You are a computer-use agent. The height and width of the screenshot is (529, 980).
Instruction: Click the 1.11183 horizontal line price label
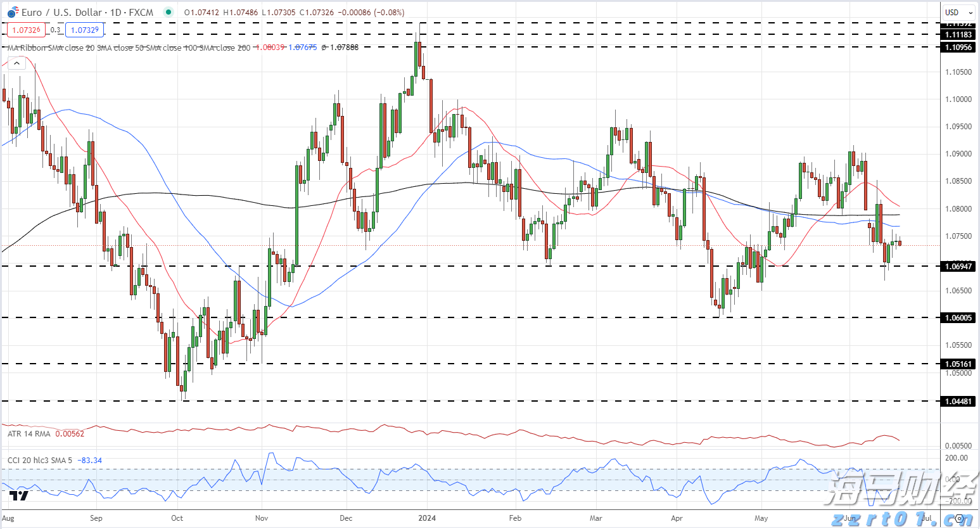coord(958,35)
